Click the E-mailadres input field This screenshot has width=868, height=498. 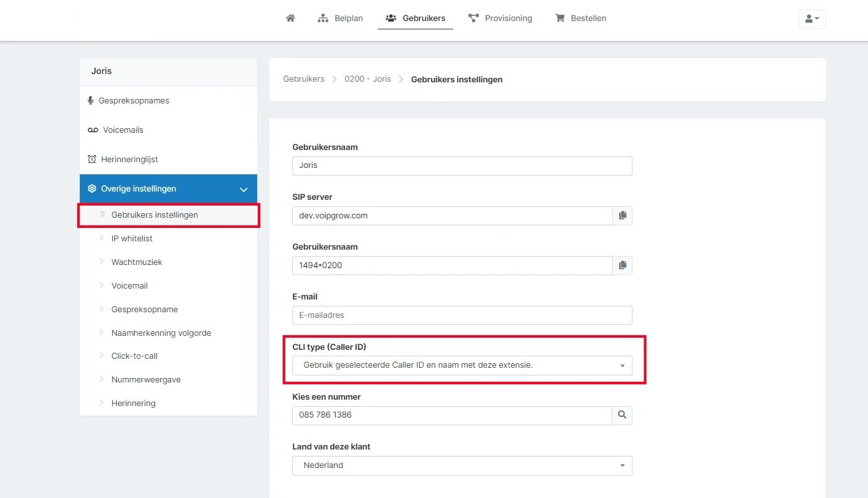(x=462, y=315)
